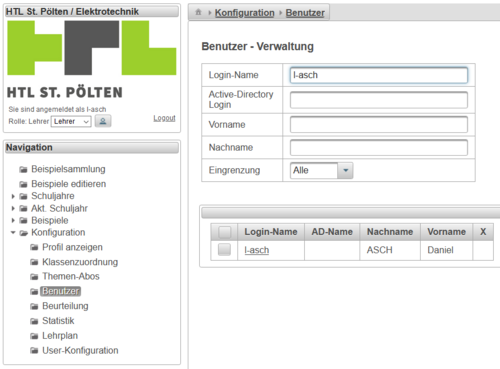Open Beispiele editieren in navigation
Viewport: 500px width, 369px height.
pyautogui.click(x=69, y=184)
